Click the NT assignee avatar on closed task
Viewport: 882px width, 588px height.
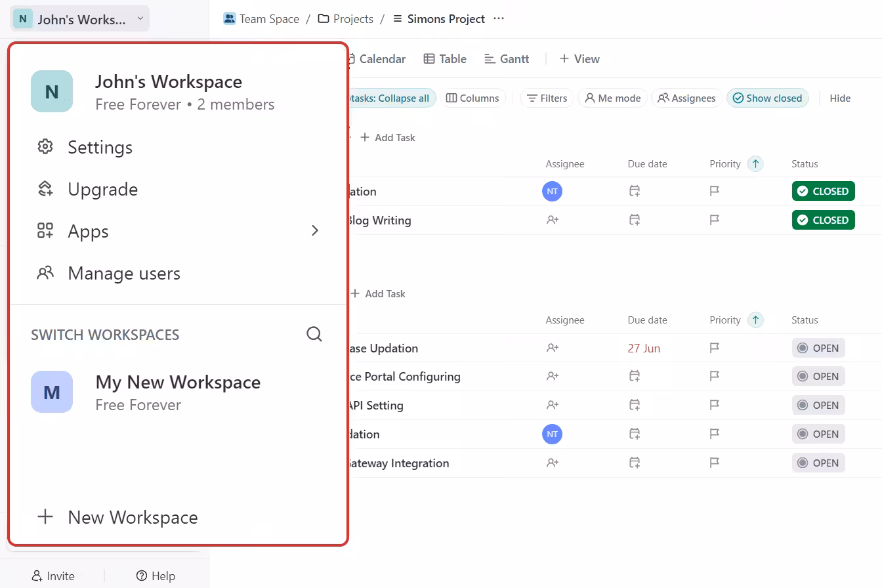(x=553, y=192)
